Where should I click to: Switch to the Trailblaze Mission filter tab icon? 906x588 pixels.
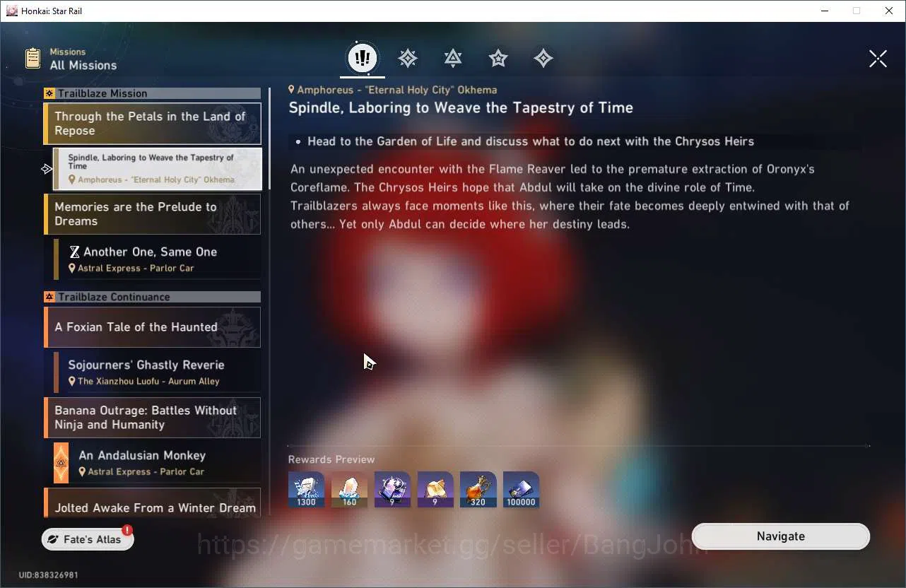[408, 58]
